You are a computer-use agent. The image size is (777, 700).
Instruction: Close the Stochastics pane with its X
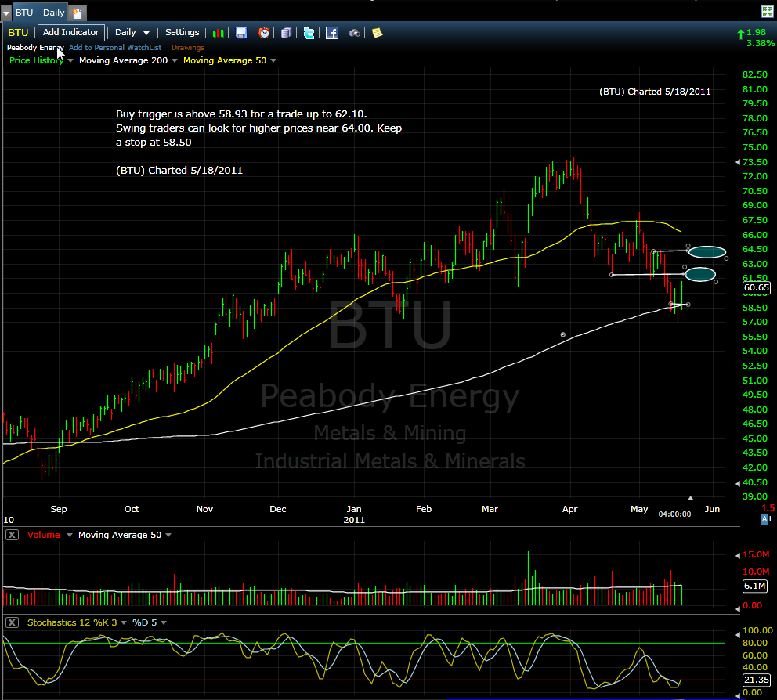12,622
